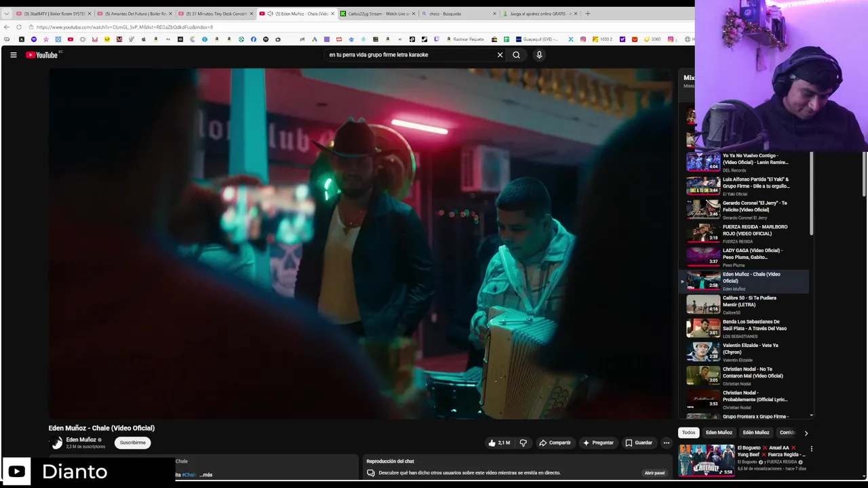Close the chess - Búsqueda tab
This screenshot has width=868, height=488.
coord(494,14)
